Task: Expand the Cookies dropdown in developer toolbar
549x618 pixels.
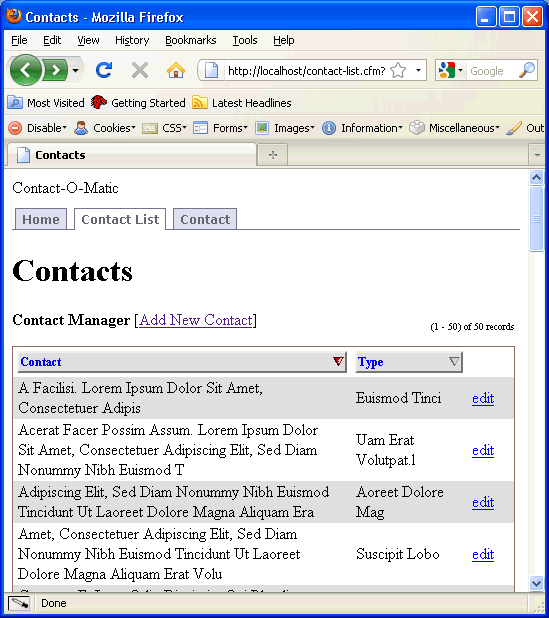Action: point(105,128)
